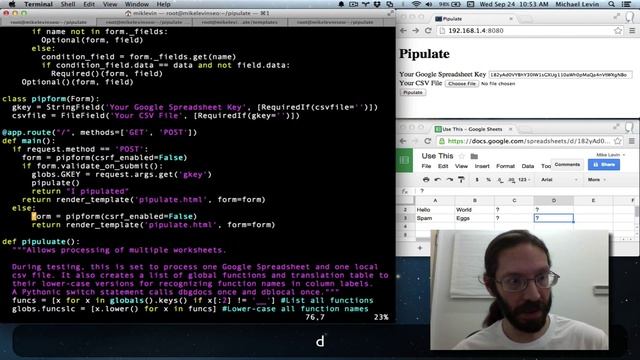The image size is (640, 360).
Task: Open Chrome menu in Google Sheets window
Action: [632, 141]
